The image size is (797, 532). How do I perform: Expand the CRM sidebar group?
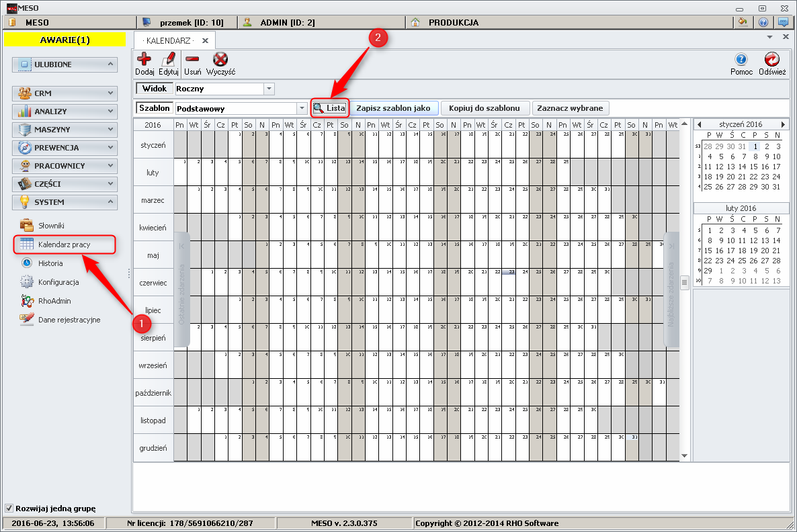(65, 93)
